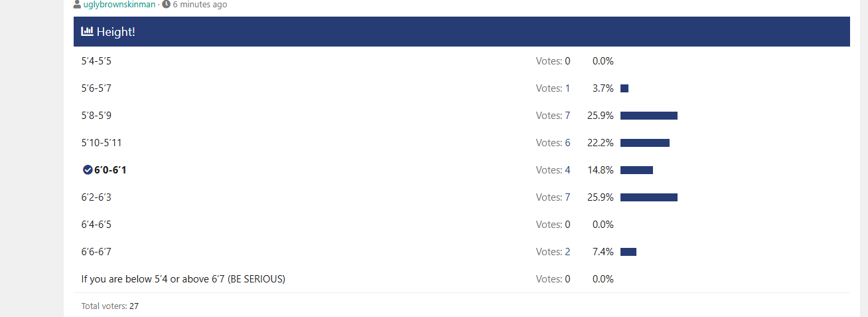Select the 6'4-6'5 poll option
The image size is (868, 317).
tap(96, 225)
